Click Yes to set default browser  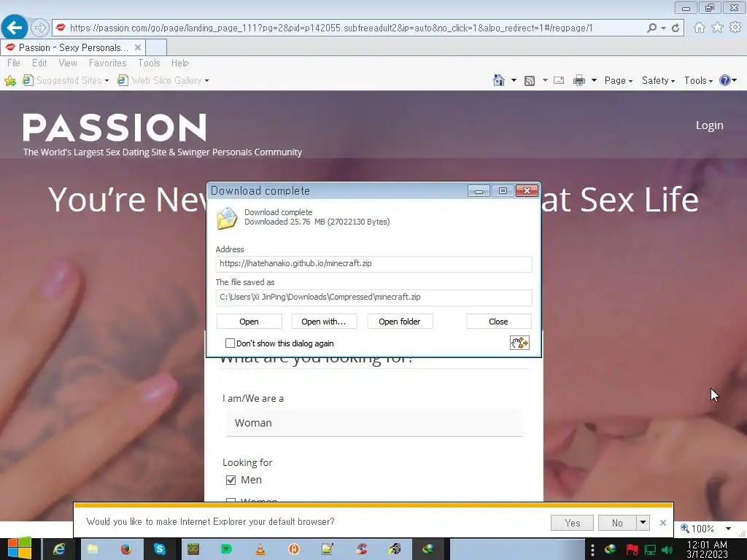(572, 523)
